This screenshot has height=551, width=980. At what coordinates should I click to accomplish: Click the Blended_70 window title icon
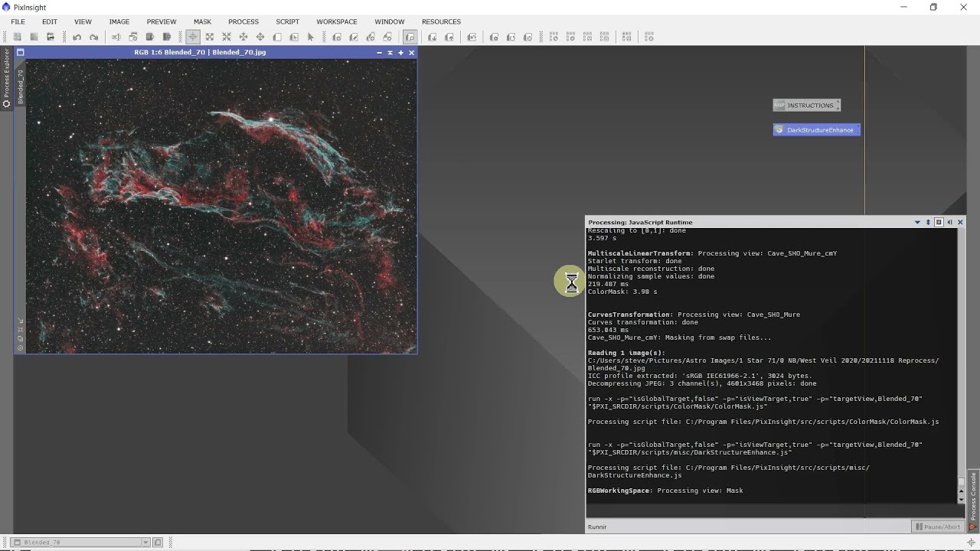click(21, 53)
